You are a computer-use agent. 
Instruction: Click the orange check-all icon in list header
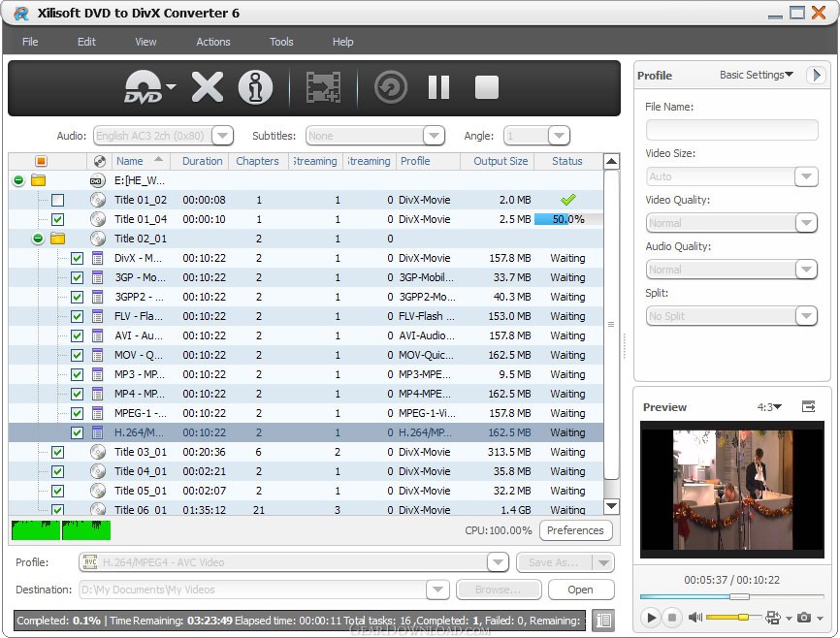42,161
